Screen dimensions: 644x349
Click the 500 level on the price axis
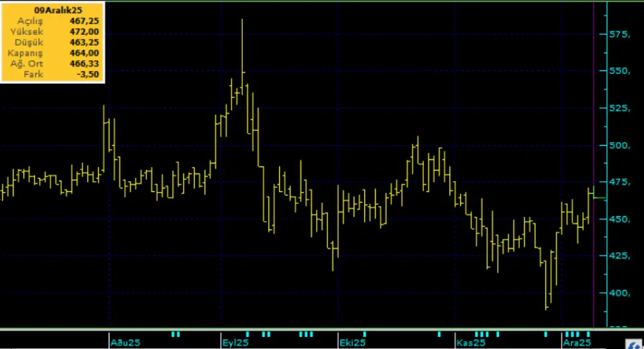[619, 146]
